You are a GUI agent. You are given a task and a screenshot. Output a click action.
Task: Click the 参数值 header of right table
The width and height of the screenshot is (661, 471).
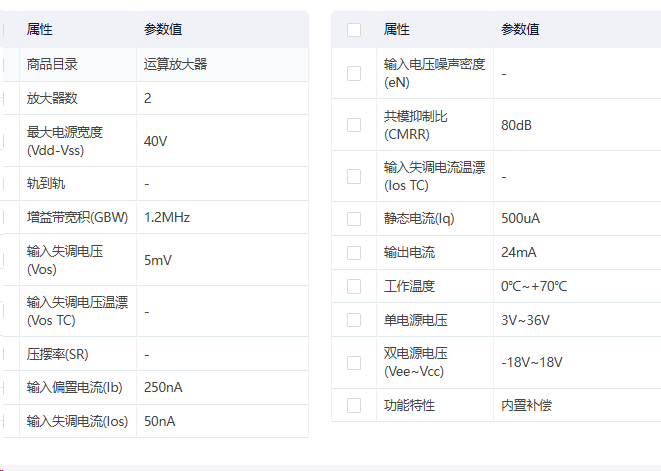520,30
